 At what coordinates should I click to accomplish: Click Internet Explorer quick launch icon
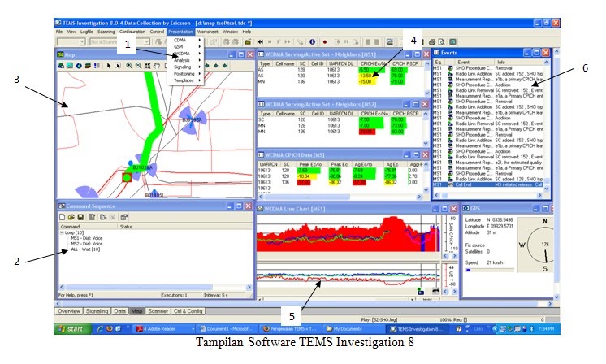pos(100,329)
